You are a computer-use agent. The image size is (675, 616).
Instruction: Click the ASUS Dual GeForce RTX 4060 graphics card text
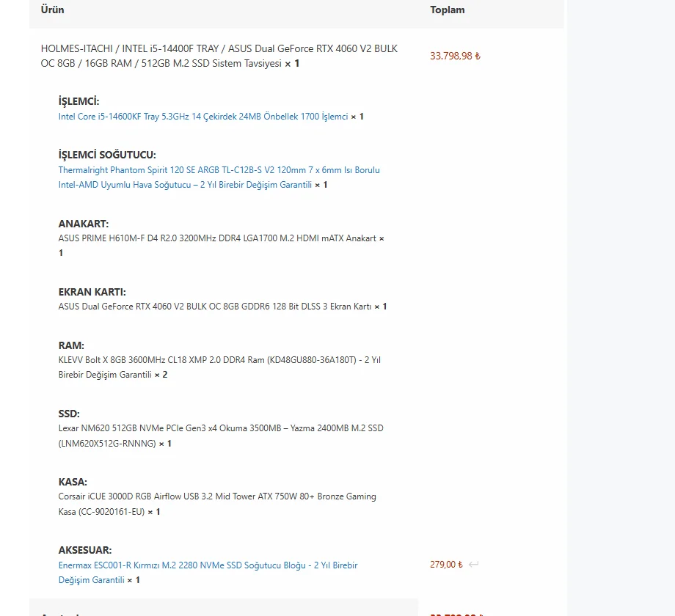click(215, 307)
